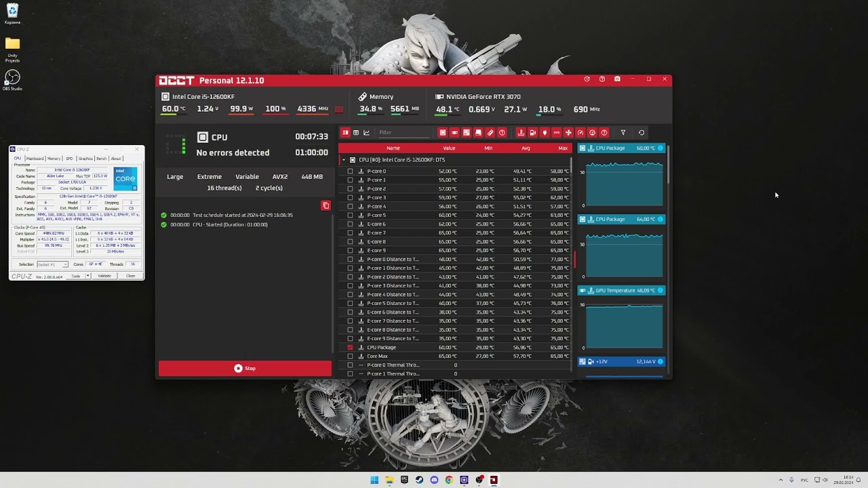Collapse the CPU [#0] Intel Core group
This screenshot has width=868, height=488.
click(x=344, y=160)
